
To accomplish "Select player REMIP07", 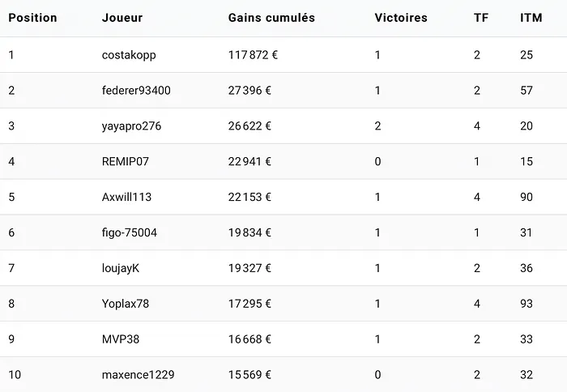I will pyautogui.click(x=126, y=161).
